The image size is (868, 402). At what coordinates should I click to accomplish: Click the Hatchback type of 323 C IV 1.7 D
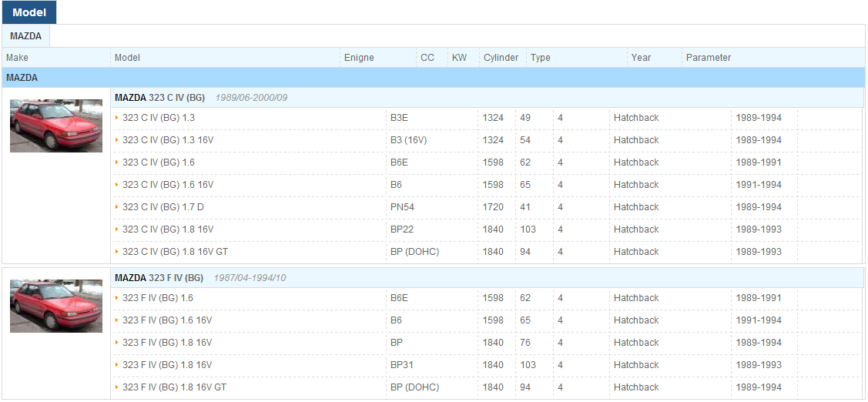coord(636,207)
